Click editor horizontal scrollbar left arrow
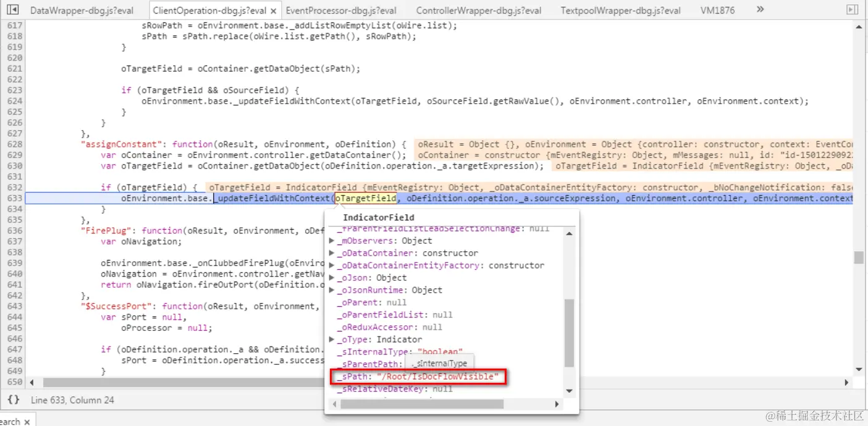 (32, 382)
